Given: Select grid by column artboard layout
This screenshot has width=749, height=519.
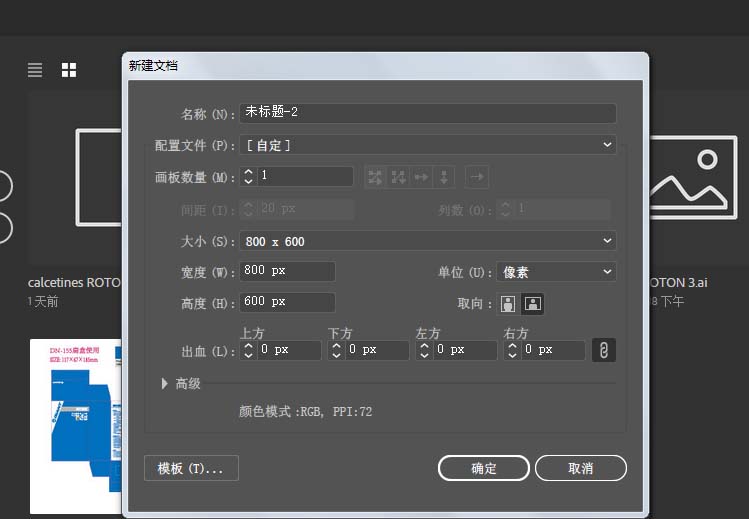Looking at the screenshot, I should click(x=398, y=177).
